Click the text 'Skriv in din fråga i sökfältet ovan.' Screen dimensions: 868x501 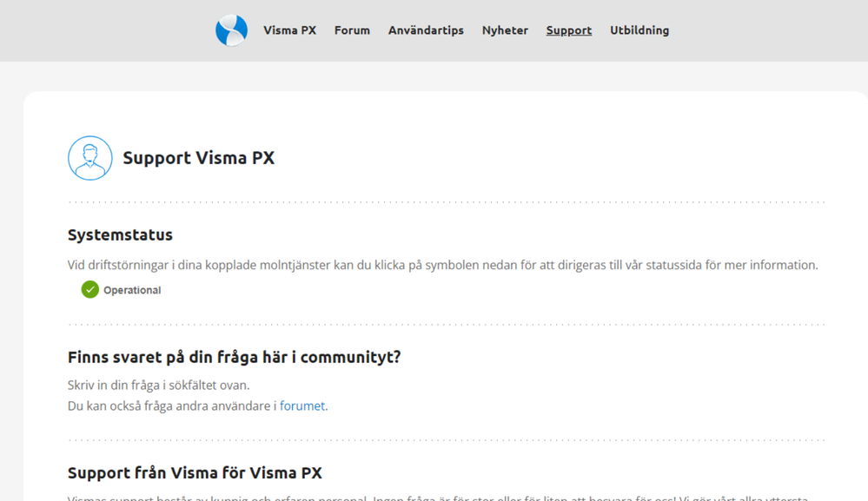click(158, 385)
